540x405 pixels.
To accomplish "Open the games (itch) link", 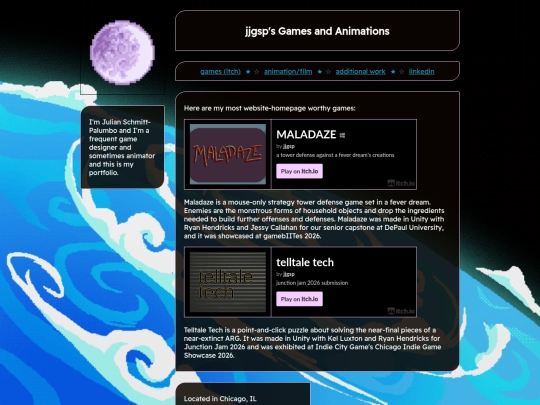I will [x=220, y=72].
